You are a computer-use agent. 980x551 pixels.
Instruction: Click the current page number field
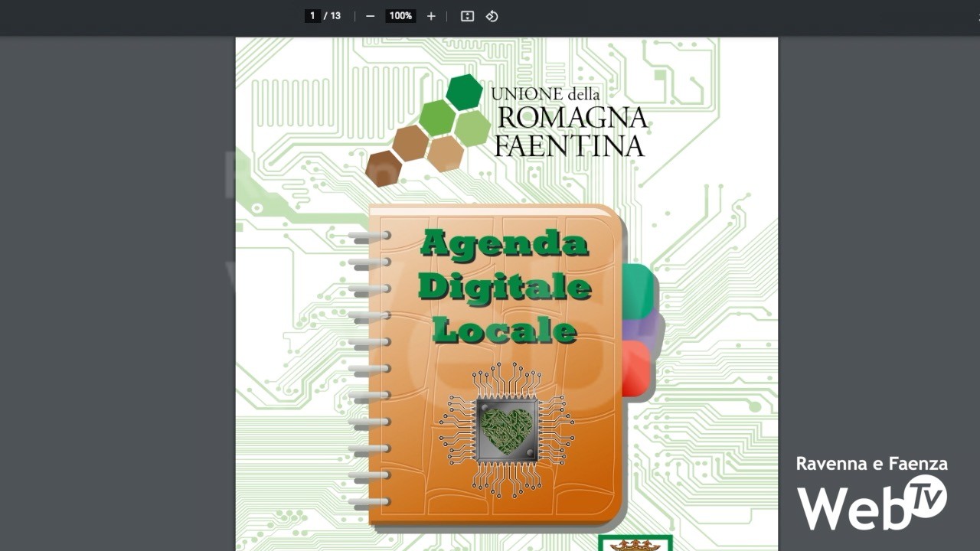[312, 16]
